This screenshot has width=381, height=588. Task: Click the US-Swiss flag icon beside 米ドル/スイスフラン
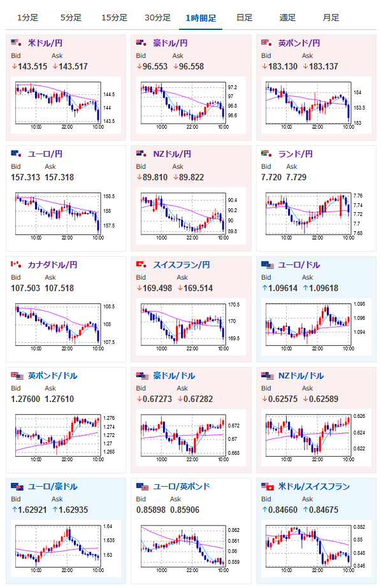pyautogui.click(x=268, y=486)
